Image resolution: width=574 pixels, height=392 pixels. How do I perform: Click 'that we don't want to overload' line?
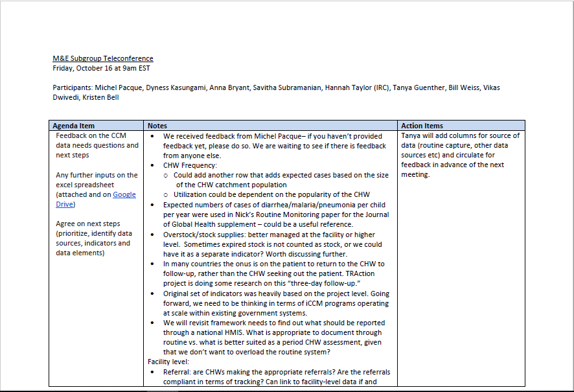tap(247, 352)
